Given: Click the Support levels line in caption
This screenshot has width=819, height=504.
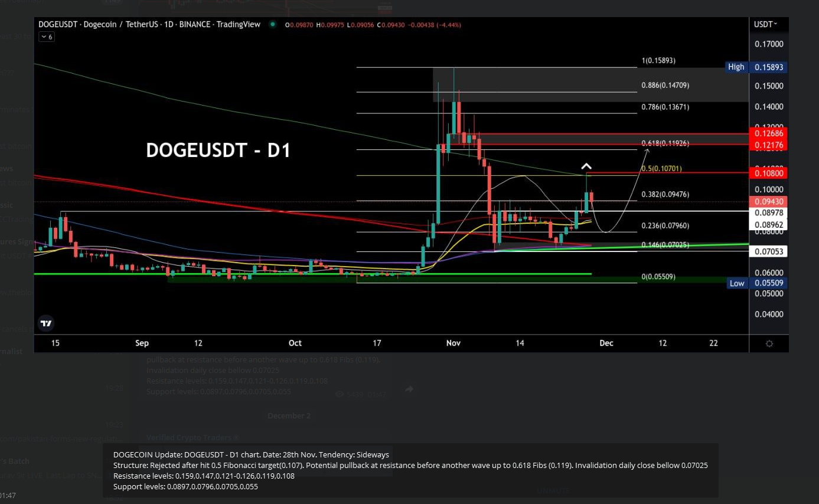Looking at the screenshot, I should pos(185,486).
